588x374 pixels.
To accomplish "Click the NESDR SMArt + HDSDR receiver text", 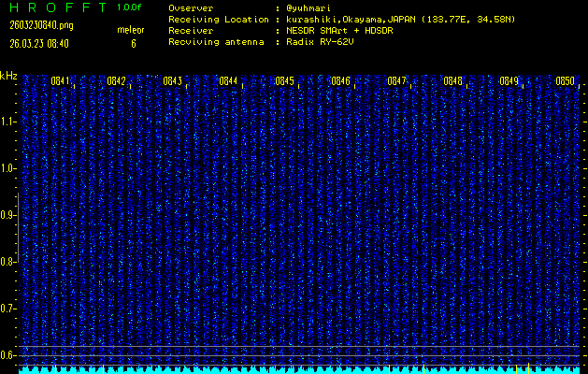I will (x=342, y=31).
